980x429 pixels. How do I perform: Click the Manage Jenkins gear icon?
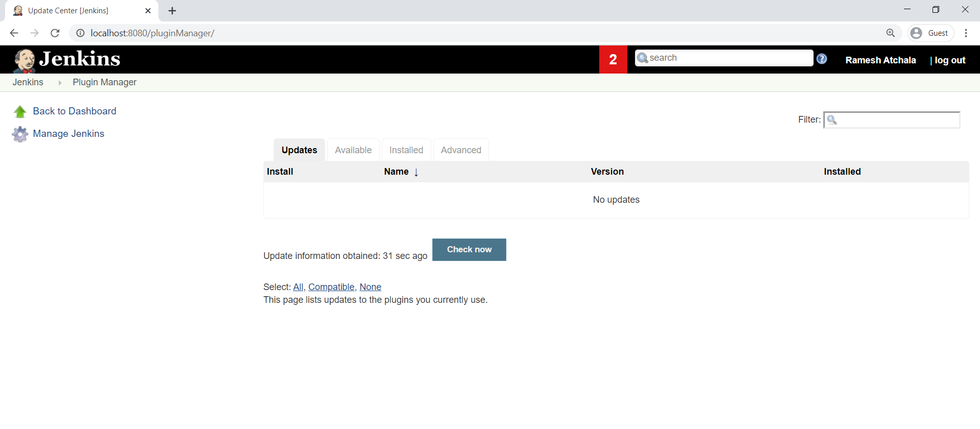tap(20, 134)
